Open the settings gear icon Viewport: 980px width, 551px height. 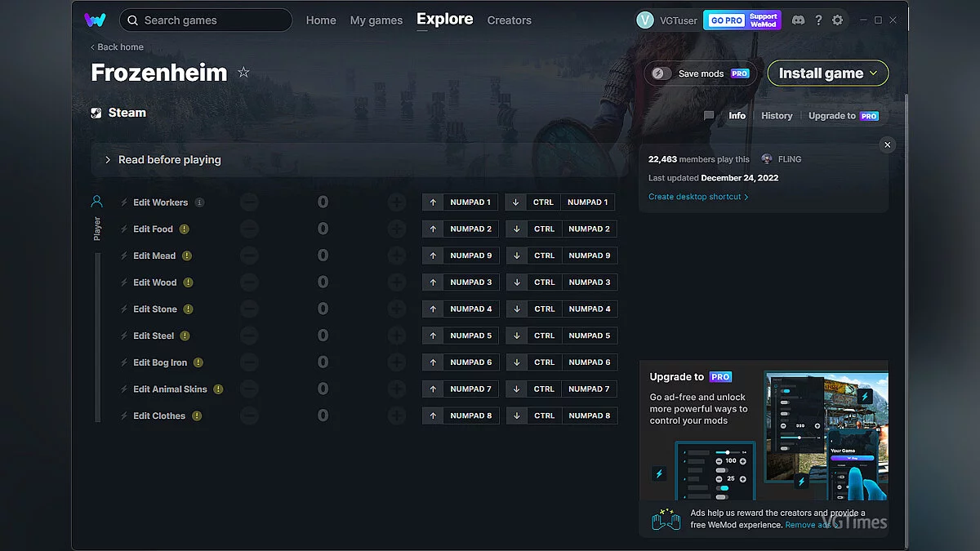coord(837,20)
